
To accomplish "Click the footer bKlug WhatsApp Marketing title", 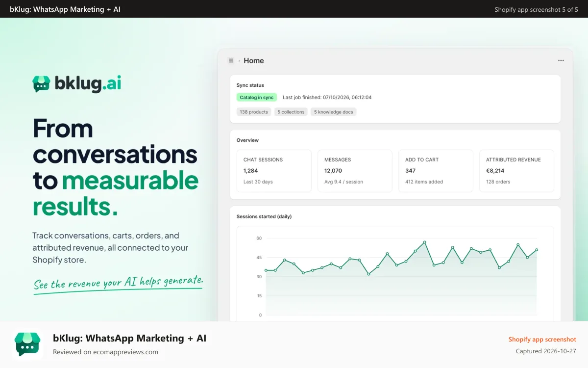I will [x=130, y=339].
